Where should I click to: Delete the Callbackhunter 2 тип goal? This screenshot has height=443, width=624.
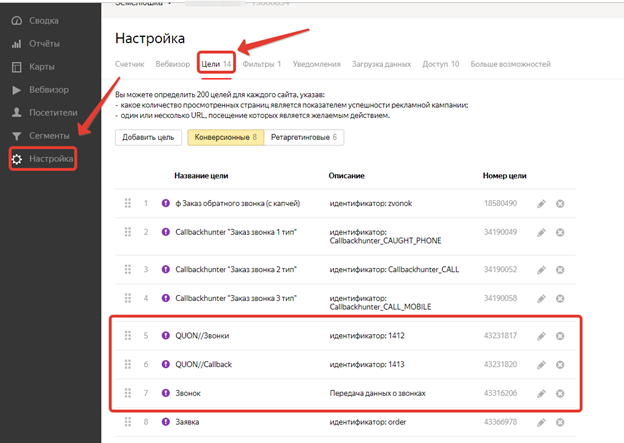point(560,270)
